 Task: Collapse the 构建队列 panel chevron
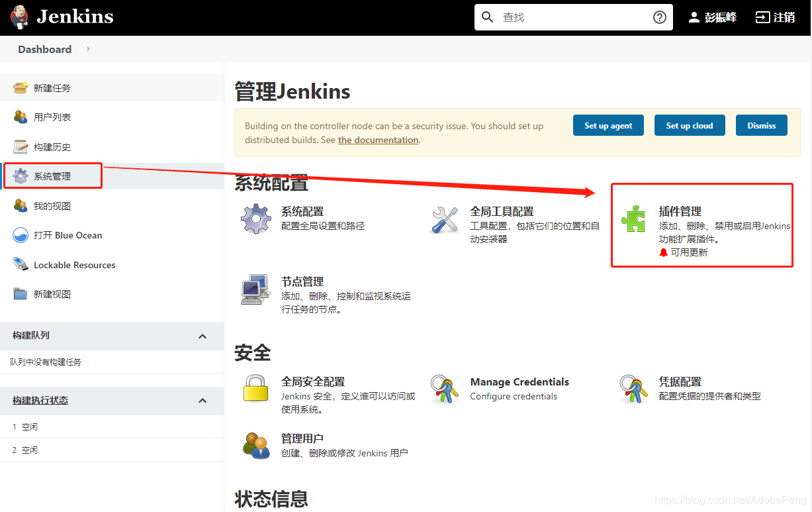click(x=203, y=336)
